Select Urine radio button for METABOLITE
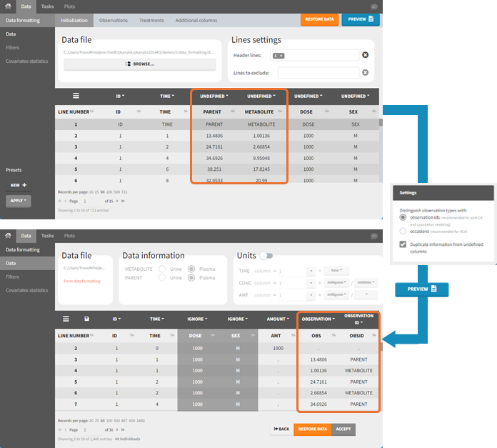The height and width of the screenshot is (448, 497). (162, 269)
